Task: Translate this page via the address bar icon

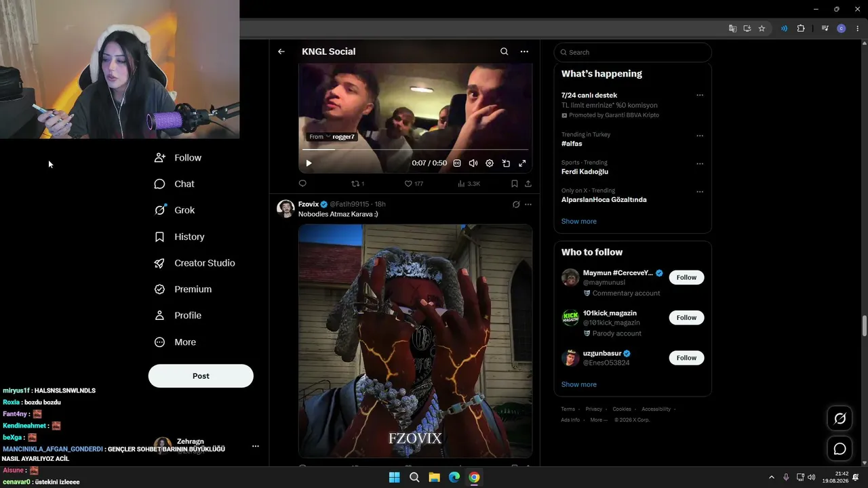Action: click(x=732, y=28)
